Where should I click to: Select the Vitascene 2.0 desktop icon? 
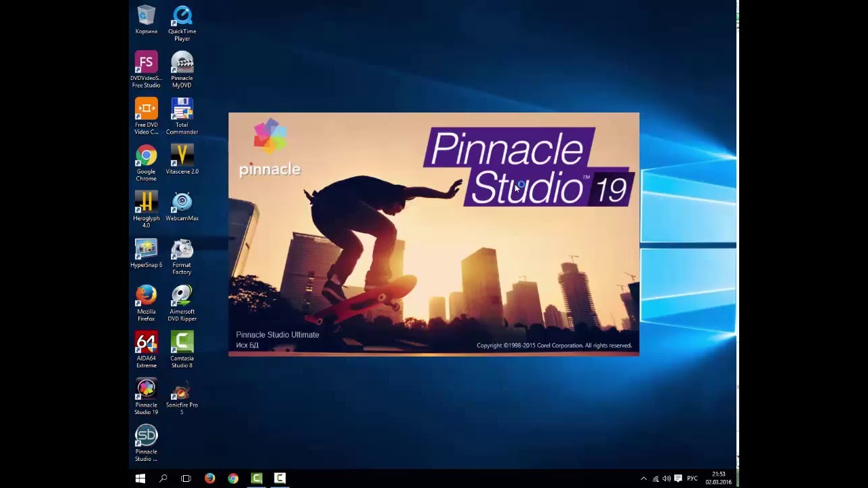click(x=182, y=160)
